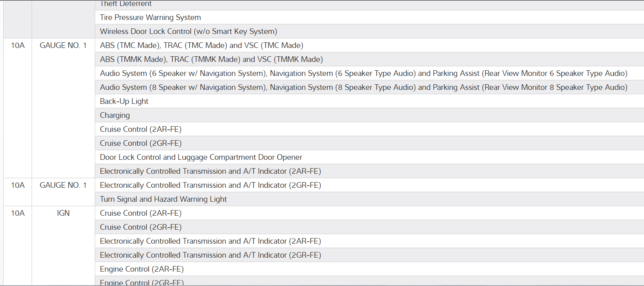Select the ABS (TMMK Made) row
The height and width of the screenshot is (286, 644).
point(211,60)
